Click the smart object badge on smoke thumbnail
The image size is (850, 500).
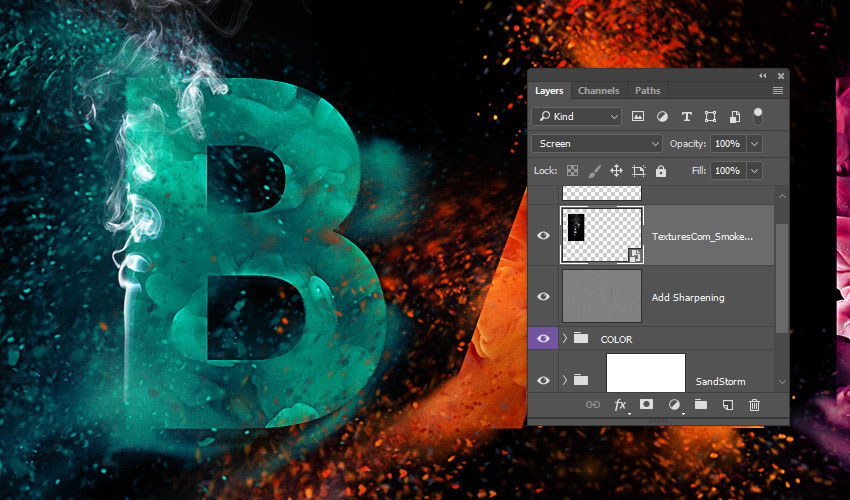(x=635, y=255)
